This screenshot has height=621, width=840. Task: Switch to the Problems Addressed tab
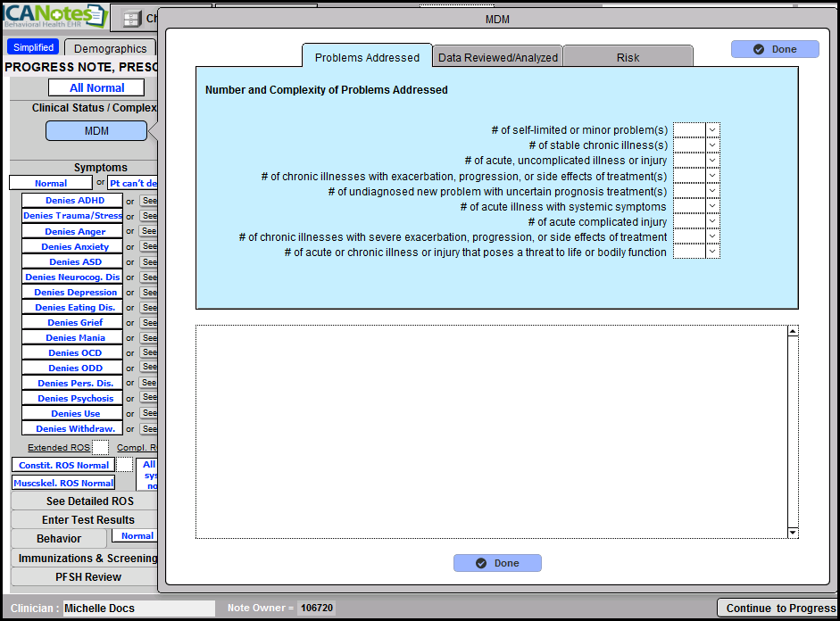point(367,57)
